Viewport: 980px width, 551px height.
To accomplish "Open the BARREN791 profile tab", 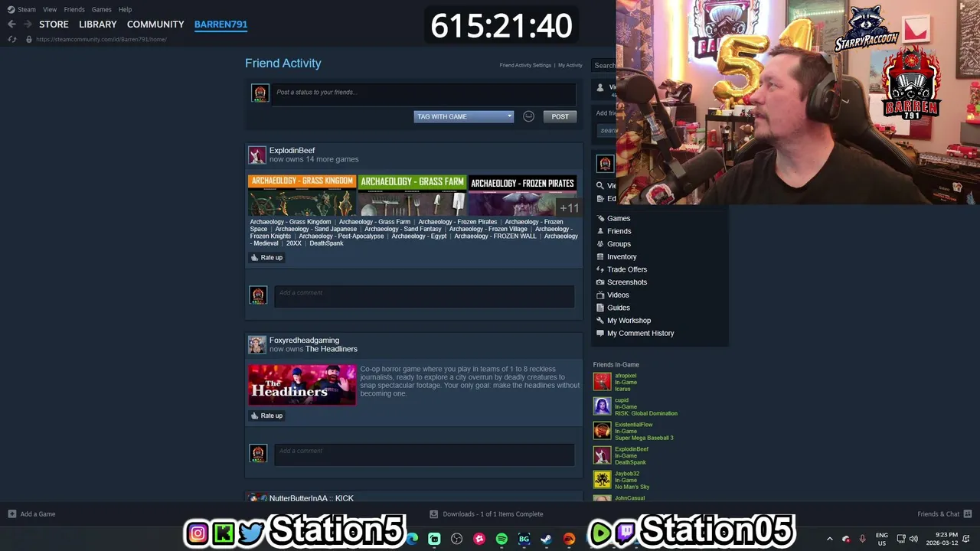I will click(220, 24).
